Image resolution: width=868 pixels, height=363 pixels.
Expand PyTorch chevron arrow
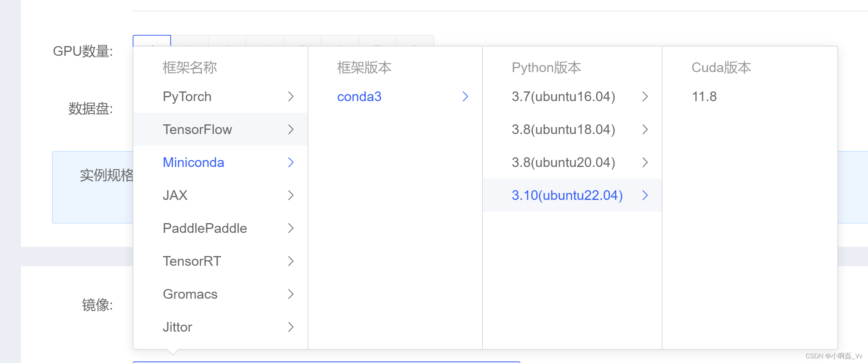coord(291,96)
